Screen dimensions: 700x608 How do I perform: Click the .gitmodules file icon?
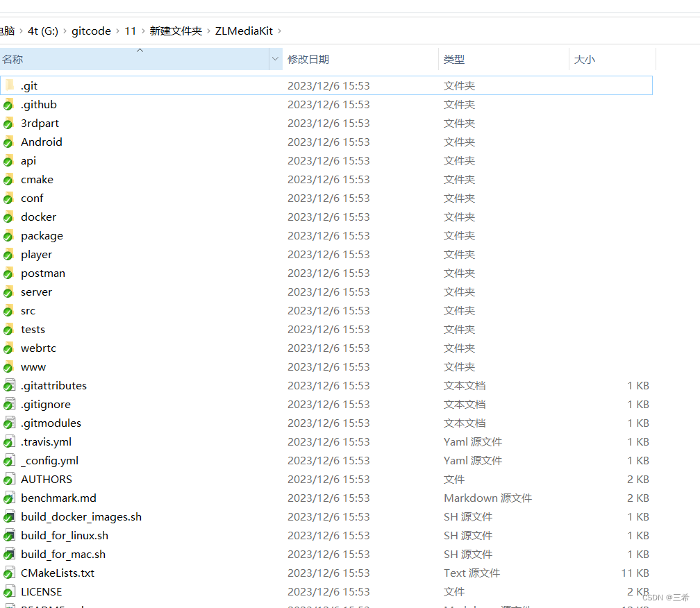click(10, 423)
